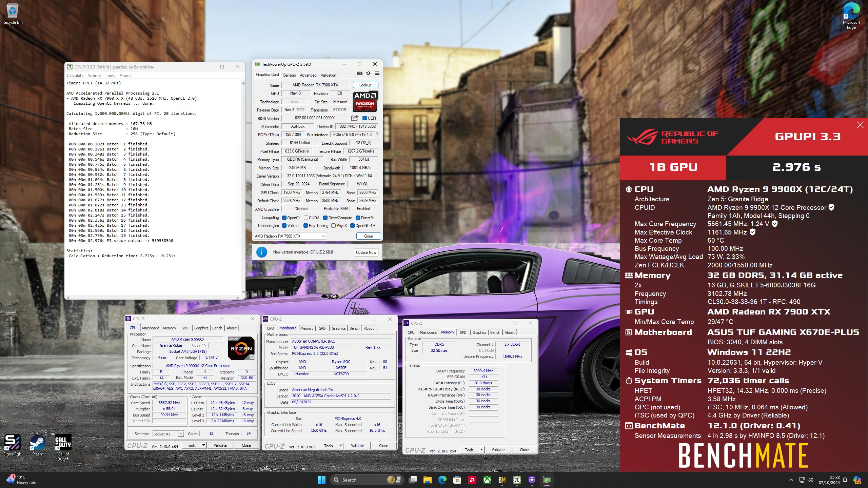Click Validate in CPU-Z CPU window
Image resolution: width=868 pixels, height=488 pixels.
(220, 445)
